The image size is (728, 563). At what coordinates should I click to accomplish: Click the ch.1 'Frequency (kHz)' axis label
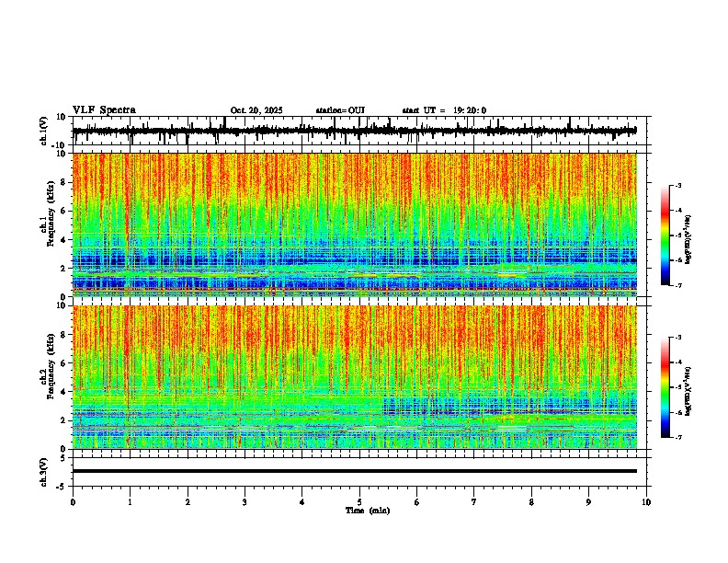[x=51, y=214]
